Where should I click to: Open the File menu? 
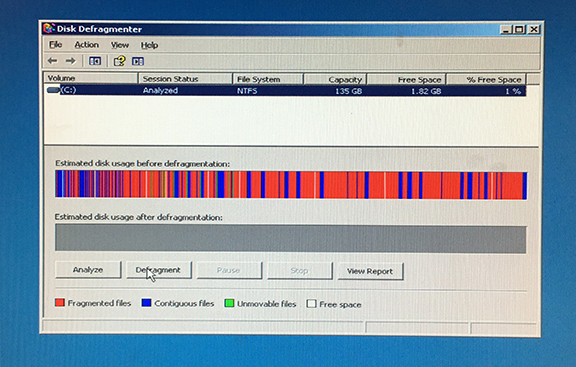pyautogui.click(x=55, y=45)
